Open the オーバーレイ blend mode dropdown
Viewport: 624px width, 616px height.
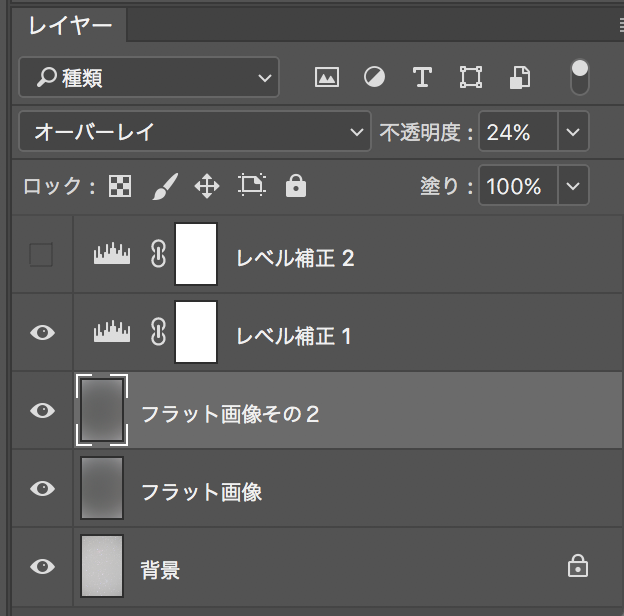195,131
